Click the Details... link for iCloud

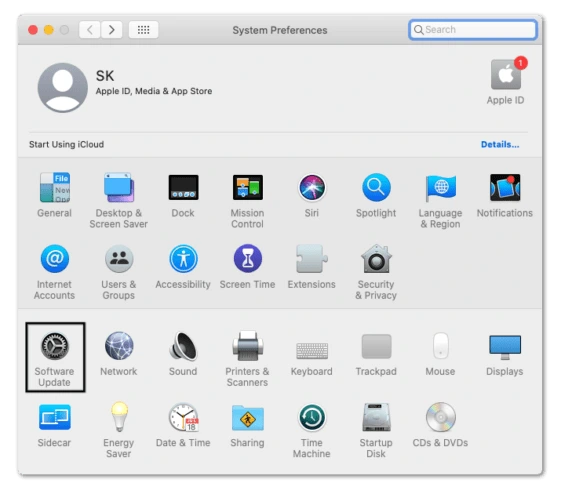tap(500, 144)
